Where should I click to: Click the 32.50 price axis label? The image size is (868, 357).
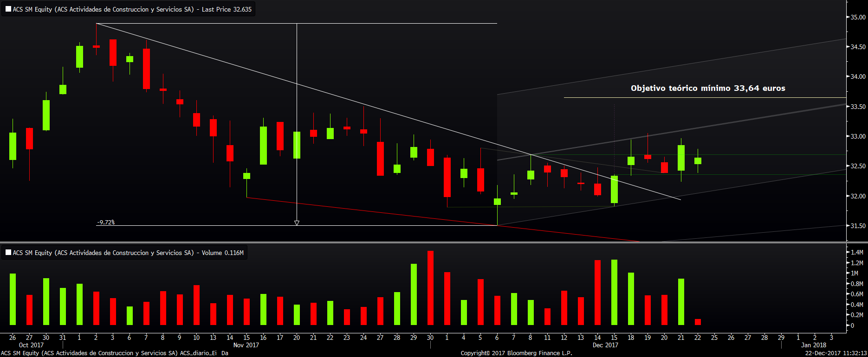click(x=858, y=166)
